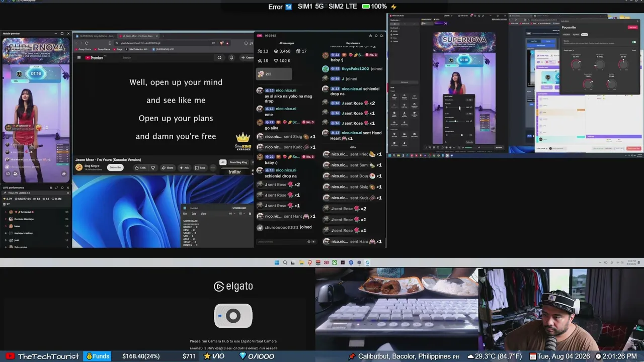The image size is (644, 362).
Task: Click the Share button under the video
Action: pyautogui.click(x=168, y=167)
